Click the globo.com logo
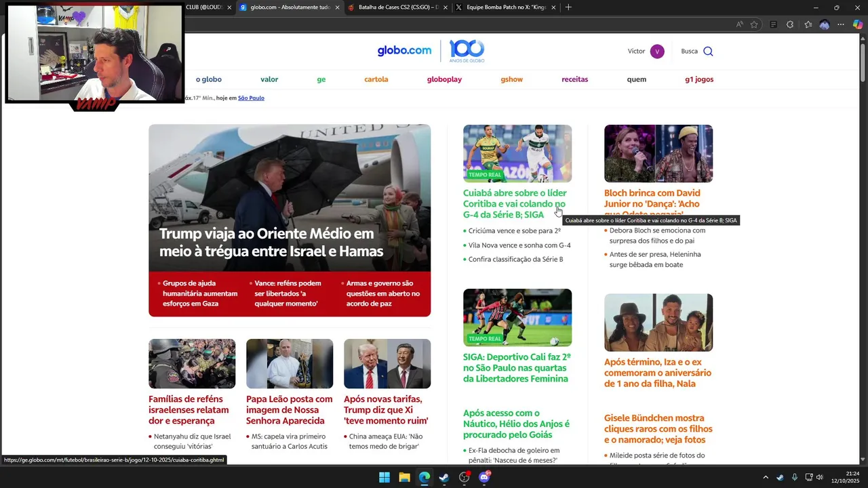The height and width of the screenshot is (488, 868). point(404,51)
